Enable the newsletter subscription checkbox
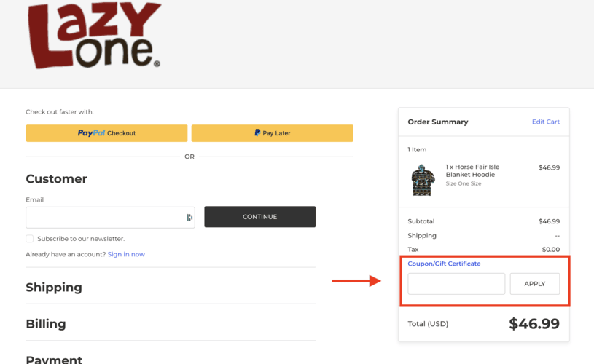The image size is (594, 364). 30,239
